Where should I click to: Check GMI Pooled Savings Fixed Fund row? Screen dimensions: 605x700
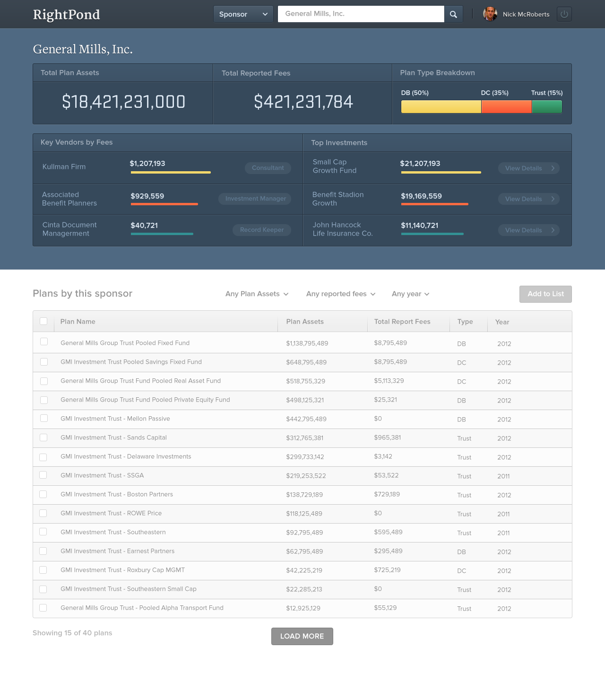pos(44,362)
